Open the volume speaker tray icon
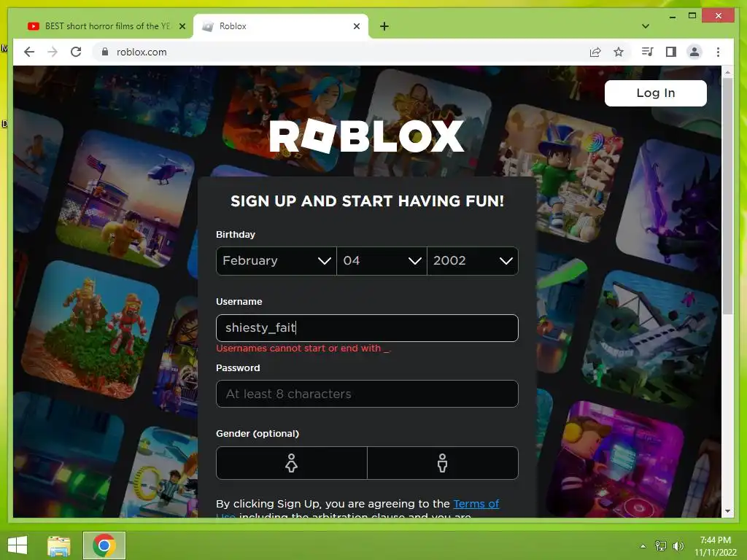The width and height of the screenshot is (747, 560). coord(678,546)
